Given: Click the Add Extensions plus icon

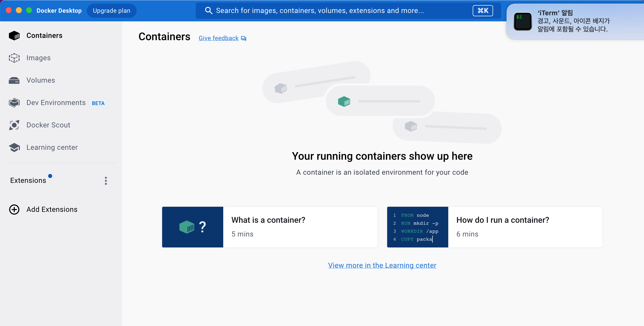Looking at the screenshot, I should [x=14, y=210].
